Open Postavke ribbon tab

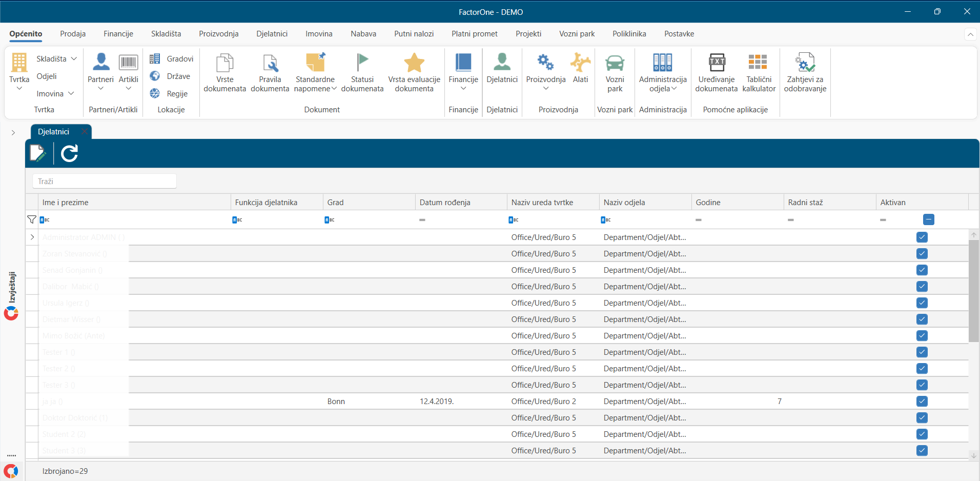point(679,34)
